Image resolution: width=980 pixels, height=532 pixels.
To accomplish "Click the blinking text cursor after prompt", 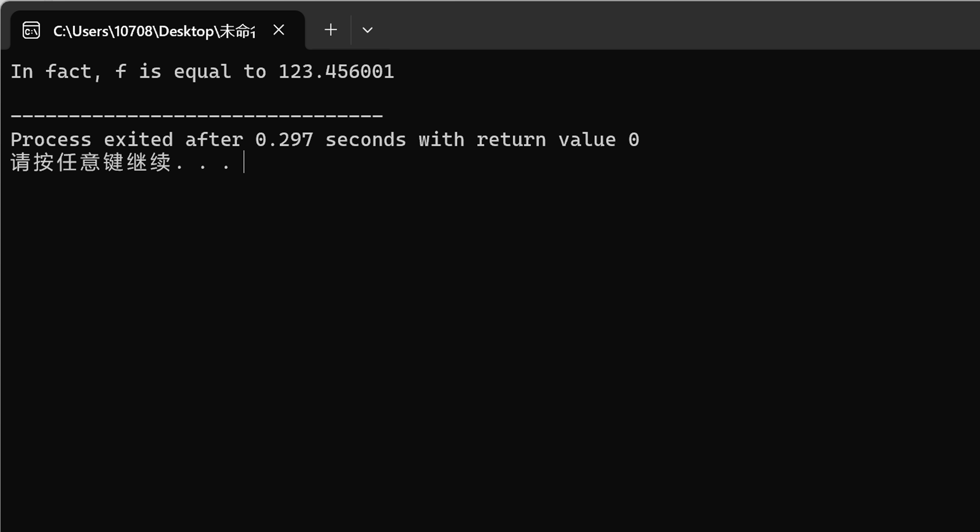I will (244, 162).
